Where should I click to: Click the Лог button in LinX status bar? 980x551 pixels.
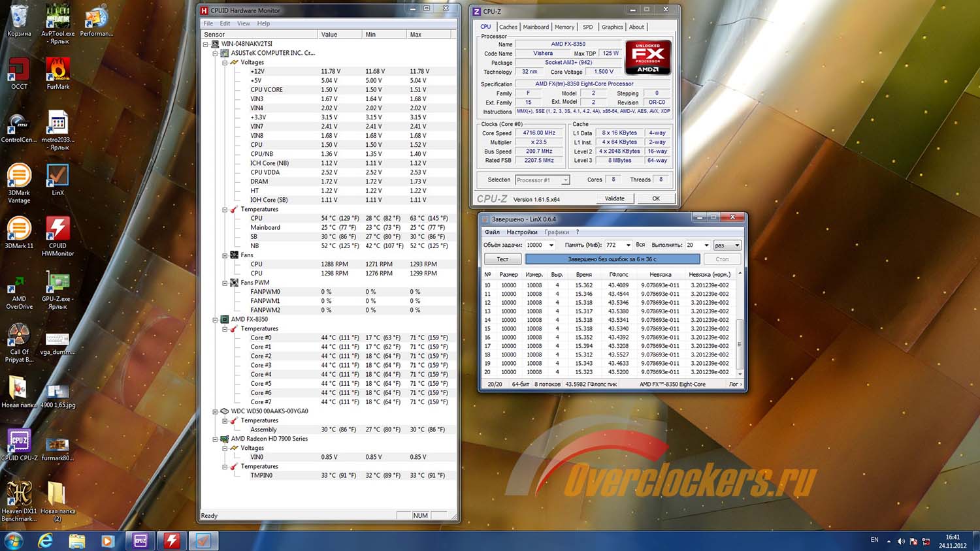coord(734,384)
